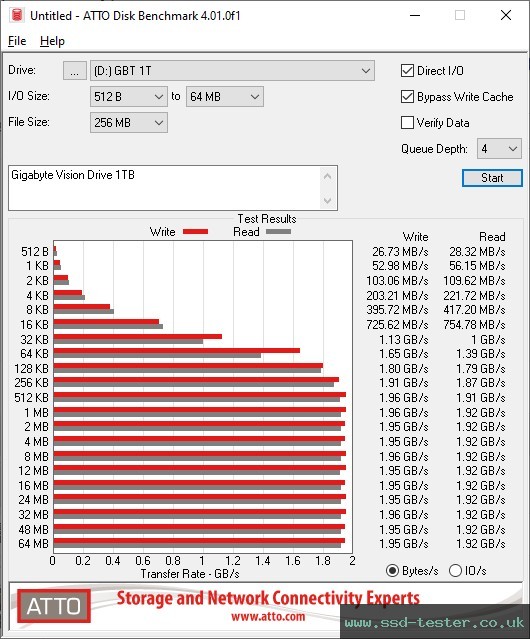Click the drive browse '...' button
The height and width of the screenshot is (639, 530).
[75, 71]
